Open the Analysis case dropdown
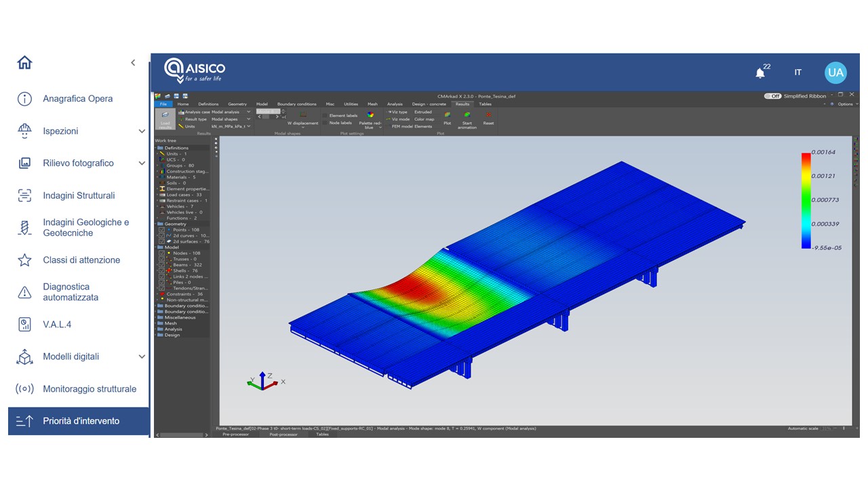 231,112
